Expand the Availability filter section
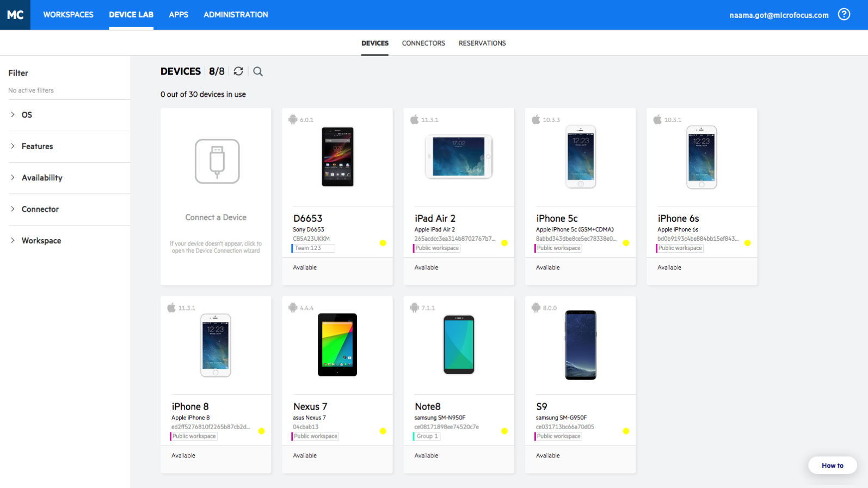 click(x=69, y=178)
